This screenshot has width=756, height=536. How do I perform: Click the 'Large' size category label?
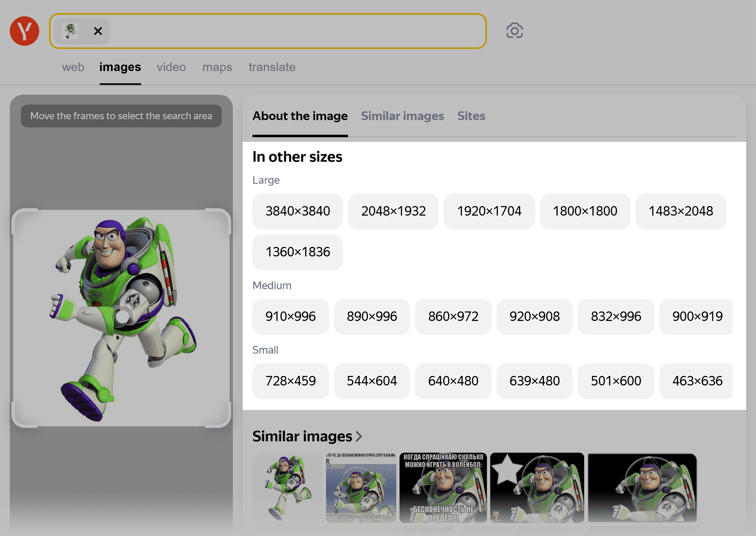(x=266, y=180)
